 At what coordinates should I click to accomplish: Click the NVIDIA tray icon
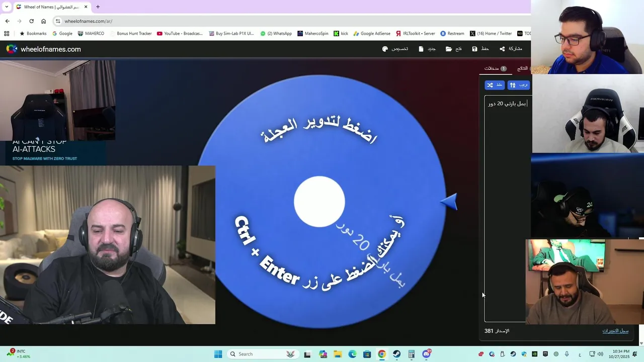(534, 354)
